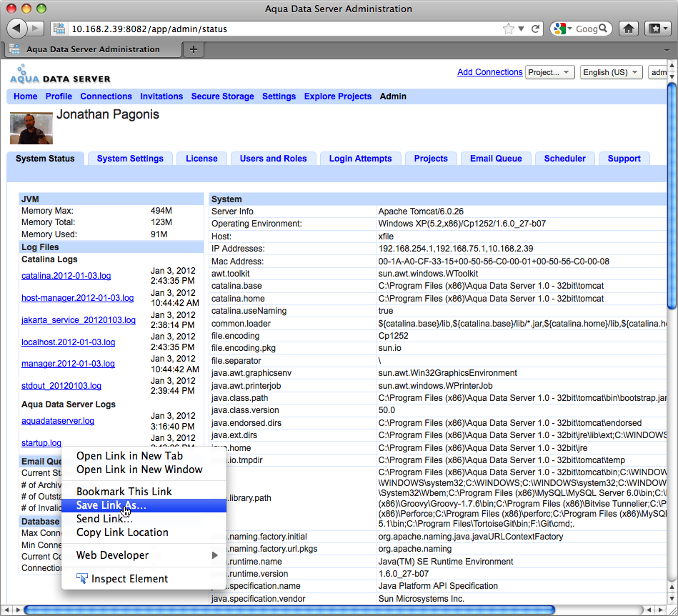Open the Users and Roles tab
Viewport: 678px width, 616px height.
click(x=274, y=159)
